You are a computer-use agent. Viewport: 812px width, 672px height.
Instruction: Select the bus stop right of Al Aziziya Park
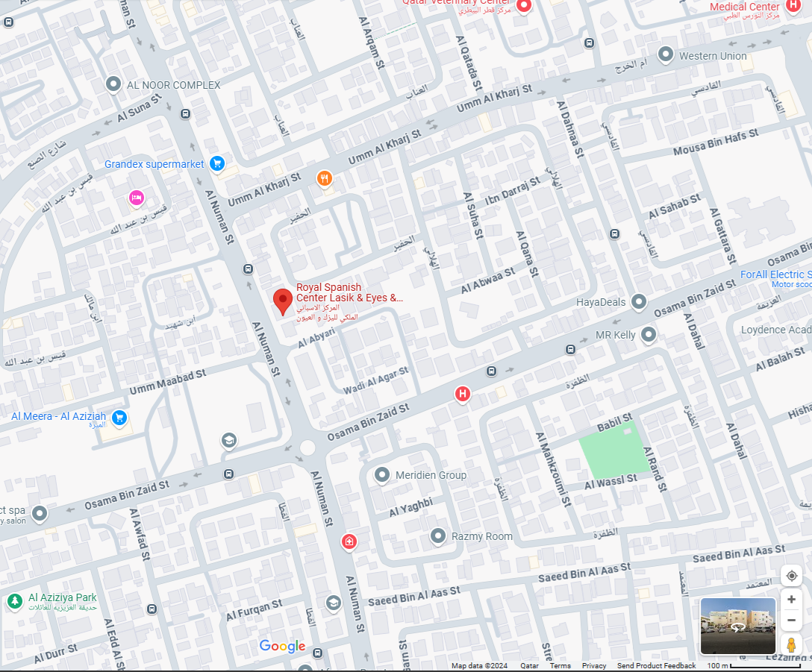tap(152, 609)
